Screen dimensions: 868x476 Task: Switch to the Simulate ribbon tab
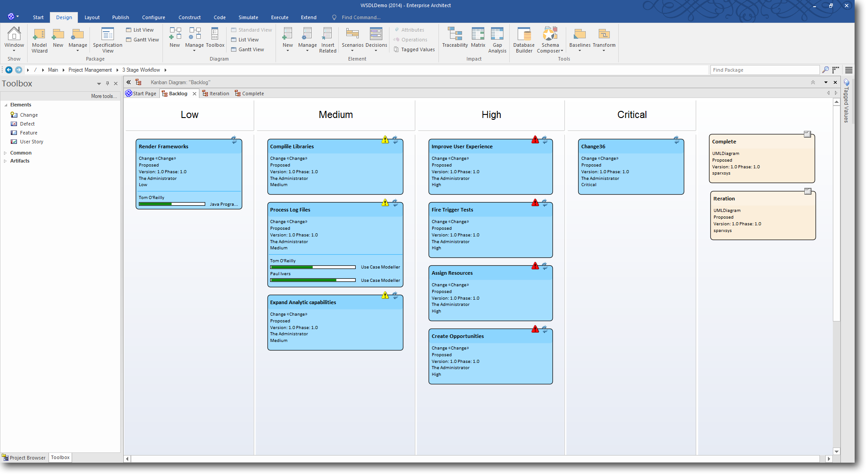click(248, 17)
